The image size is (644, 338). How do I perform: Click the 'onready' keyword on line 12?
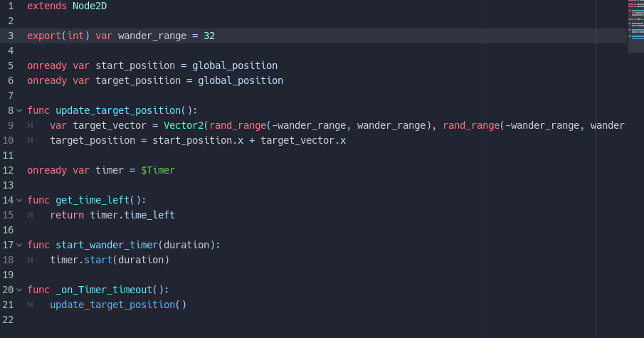[47, 171]
